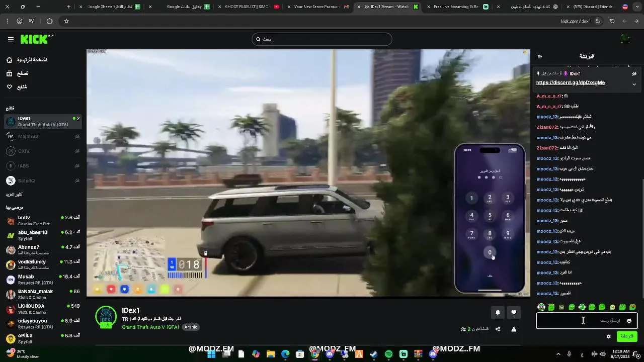Open the Kick hamburger sidebar menu
The image size is (644, 362).
(11, 39)
